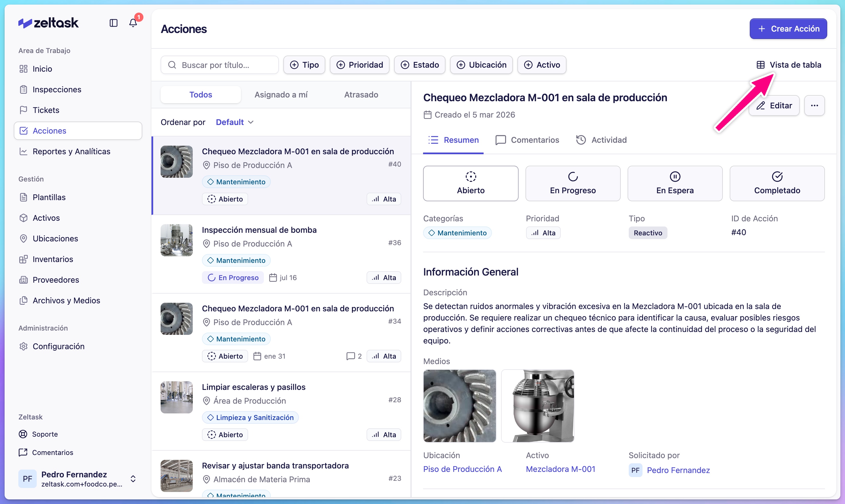
Task: Open Pedro Fernandez requester link
Action: click(x=669, y=470)
